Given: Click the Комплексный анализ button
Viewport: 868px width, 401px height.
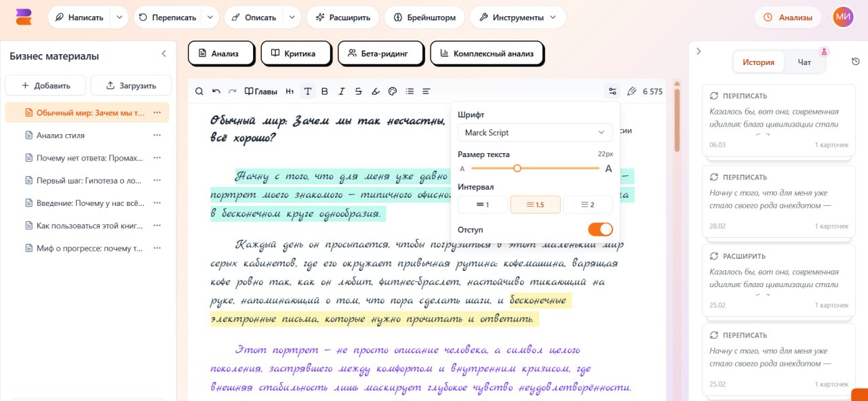Looking at the screenshot, I should [486, 54].
